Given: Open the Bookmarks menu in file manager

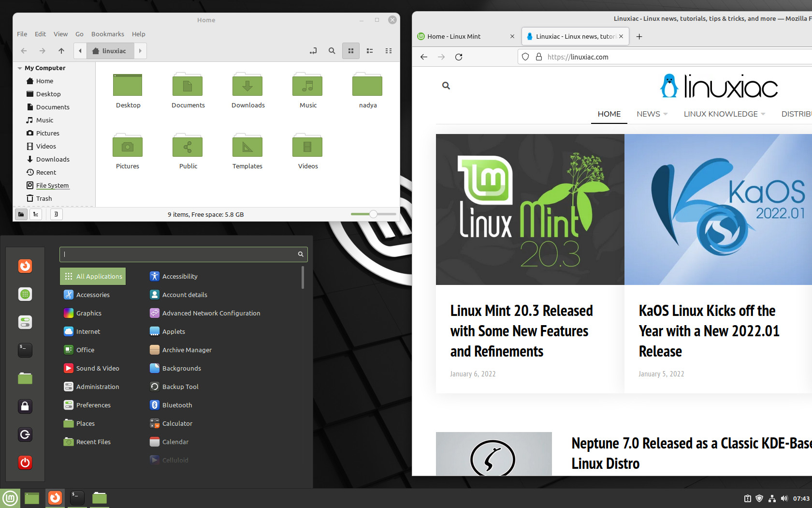Looking at the screenshot, I should coord(108,34).
